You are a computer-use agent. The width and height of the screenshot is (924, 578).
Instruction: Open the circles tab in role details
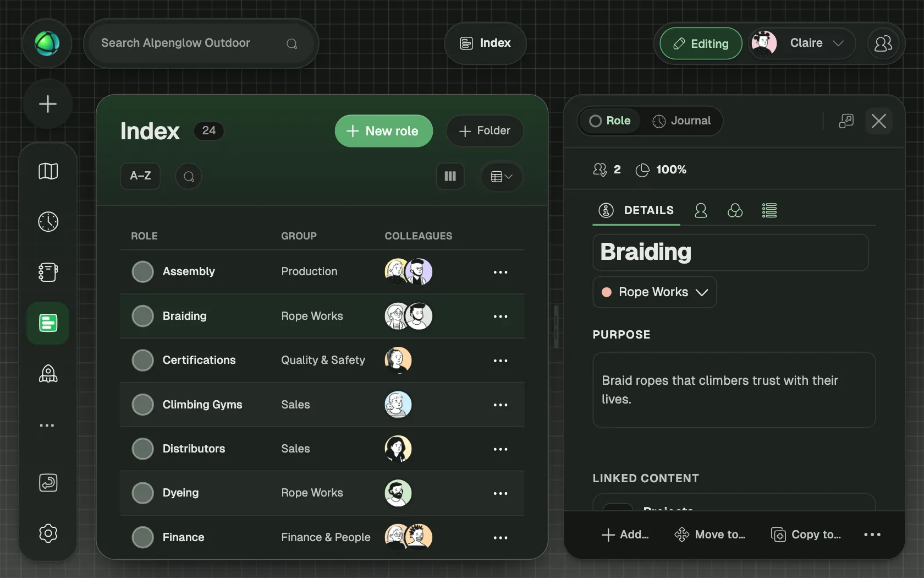735,210
